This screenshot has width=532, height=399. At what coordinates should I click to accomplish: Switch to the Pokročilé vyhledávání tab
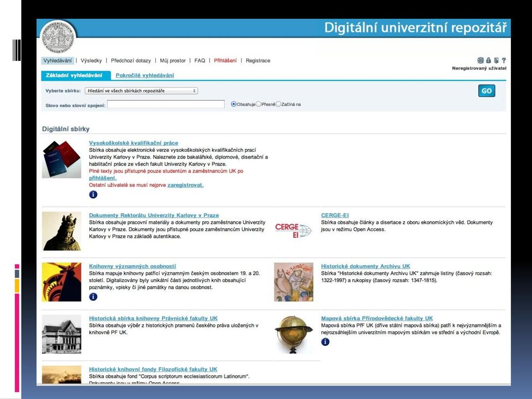click(145, 75)
